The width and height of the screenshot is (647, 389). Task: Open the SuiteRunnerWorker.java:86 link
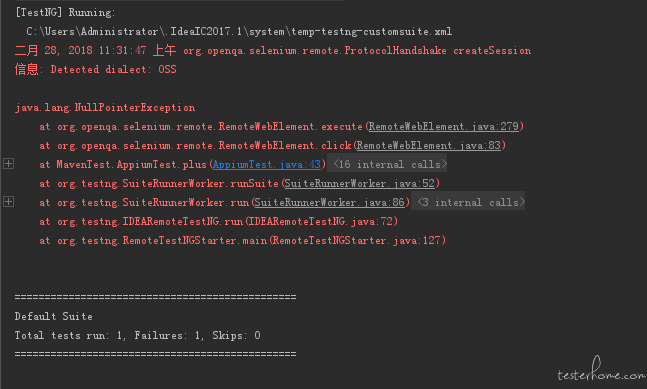(x=329, y=202)
